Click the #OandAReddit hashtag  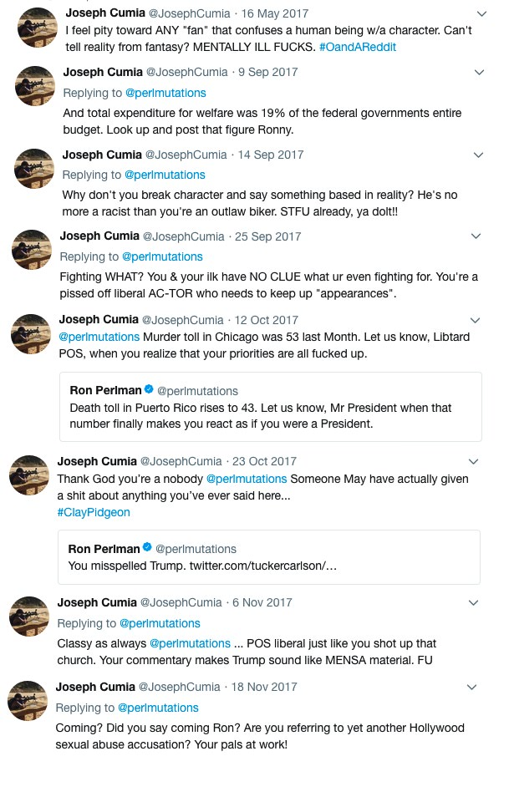coord(358,47)
